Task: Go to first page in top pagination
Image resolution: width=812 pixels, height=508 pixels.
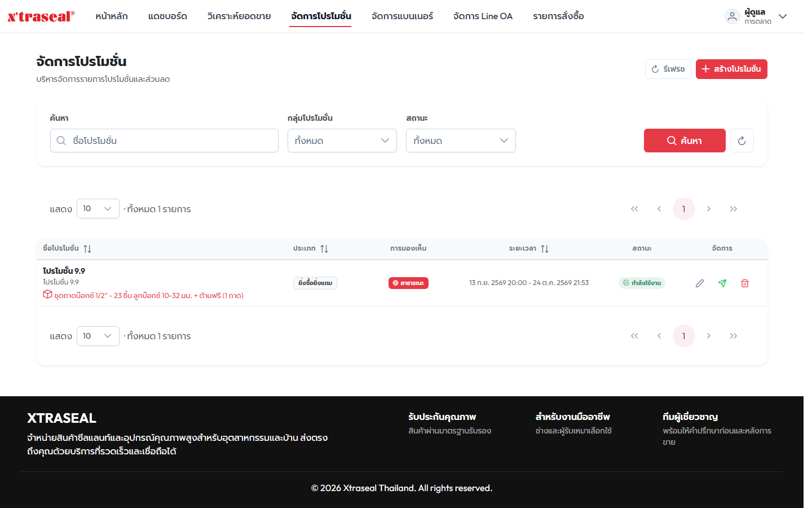Action: (x=634, y=209)
